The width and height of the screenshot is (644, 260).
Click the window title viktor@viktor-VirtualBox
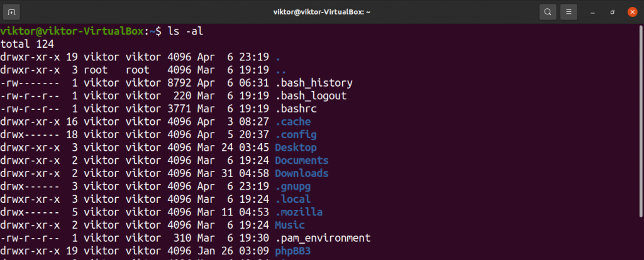[x=322, y=12]
